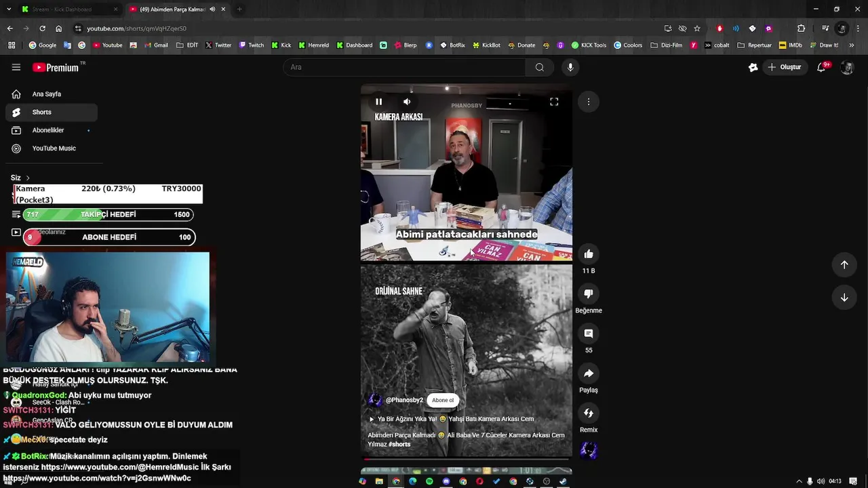Screen dimensions: 868x488
Task: Open the YouTube account avatar menu
Action: tap(847, 67)
